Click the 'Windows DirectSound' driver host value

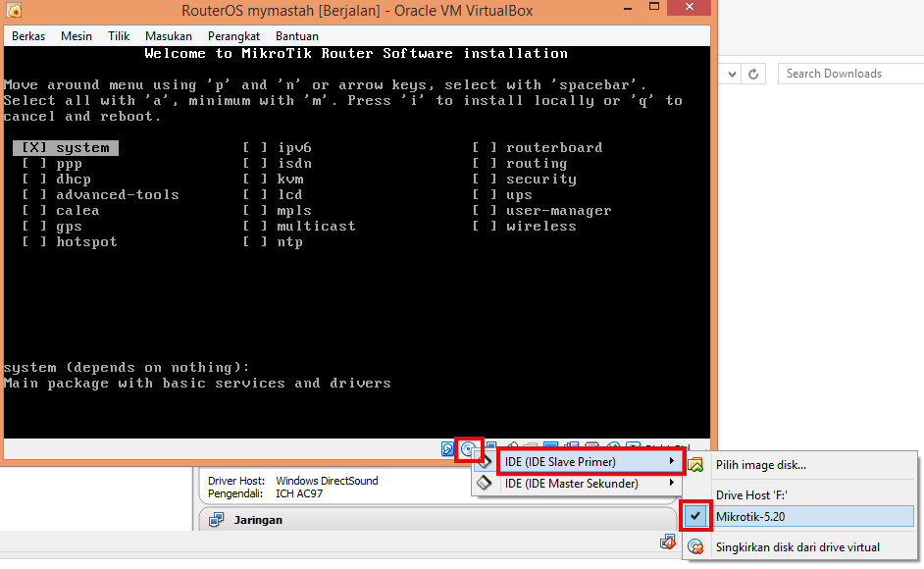click(x=327, y=481)
